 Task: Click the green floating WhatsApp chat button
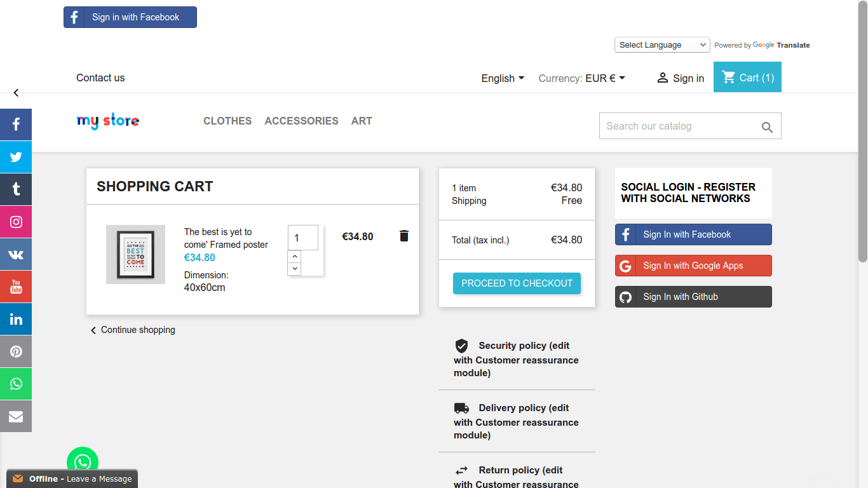pyautogui.click(x=83, y=461)
